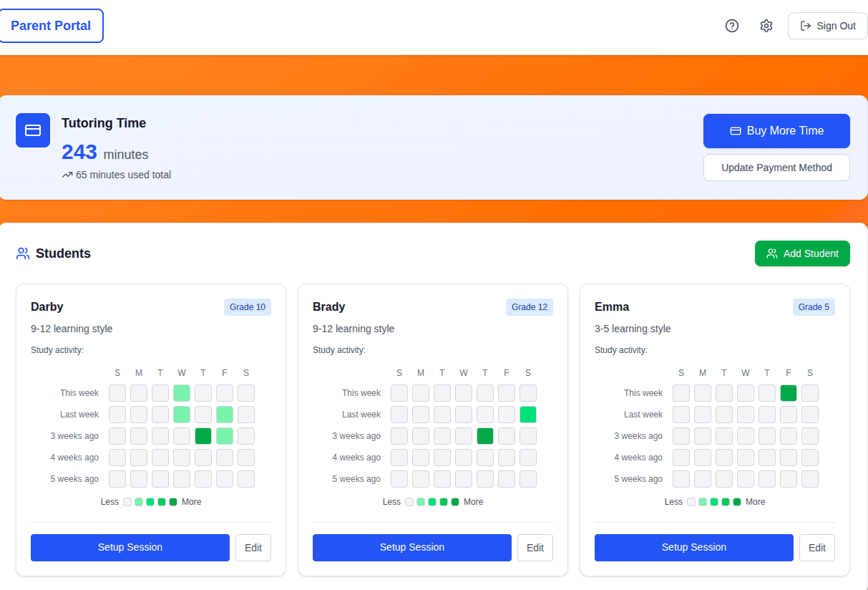Screen dimensions: 868x590
Task: Setup a session for Brady
Action: tap(411, 547)
